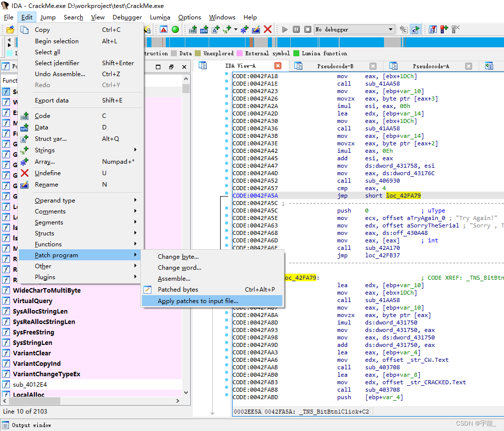This screenshot has width=504, height=431.
Task: Click the Unexplored legend color swatch
Action: pos(198,53)
